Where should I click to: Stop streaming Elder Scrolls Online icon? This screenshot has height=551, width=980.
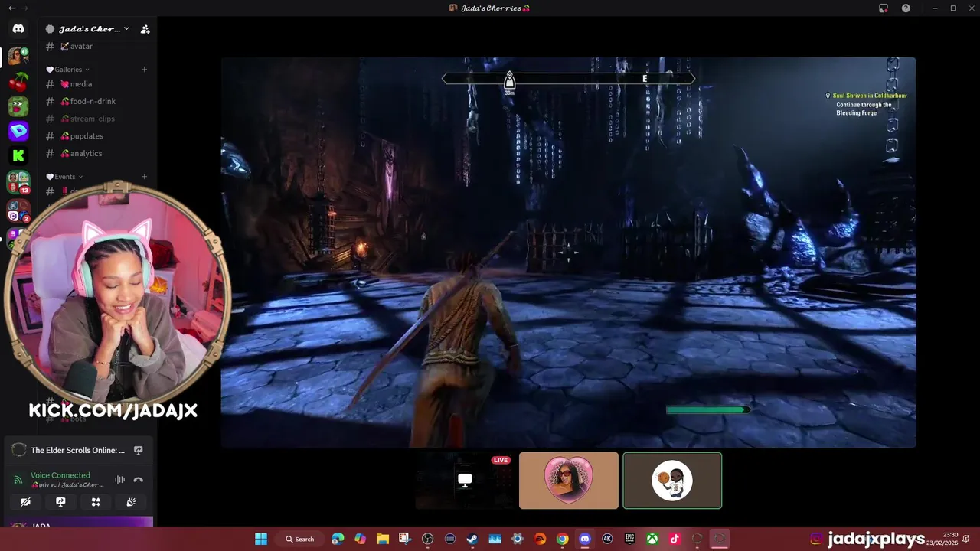click(139, 450)
